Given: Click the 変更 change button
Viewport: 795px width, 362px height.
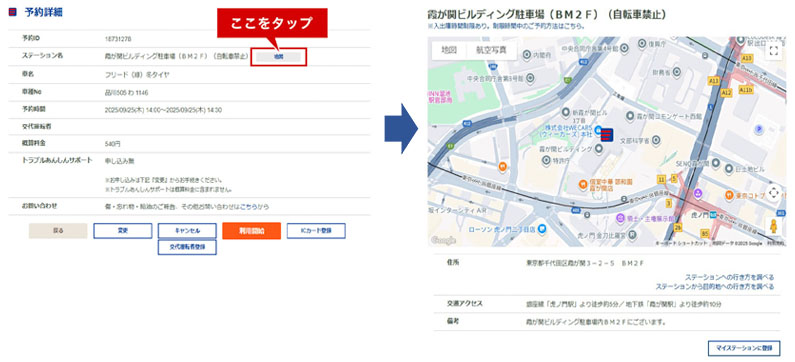Looking at the screenshot, I should coord(123,231).
